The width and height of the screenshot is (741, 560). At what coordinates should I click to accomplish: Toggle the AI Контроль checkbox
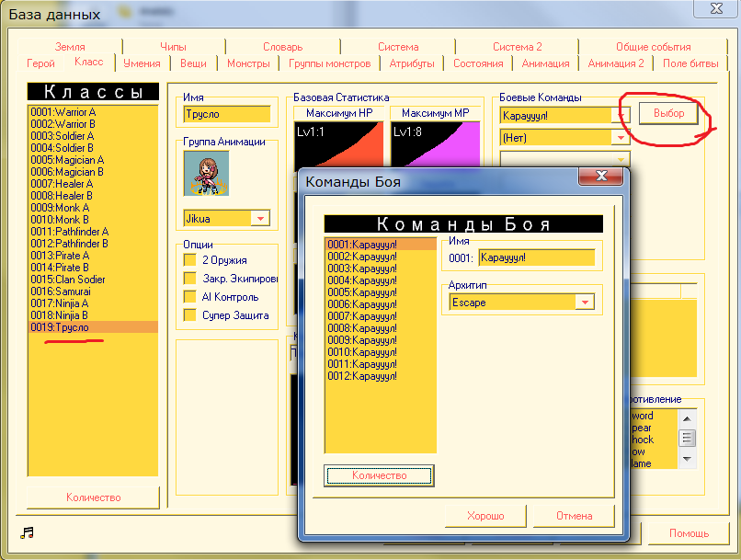tap(191, 297)
